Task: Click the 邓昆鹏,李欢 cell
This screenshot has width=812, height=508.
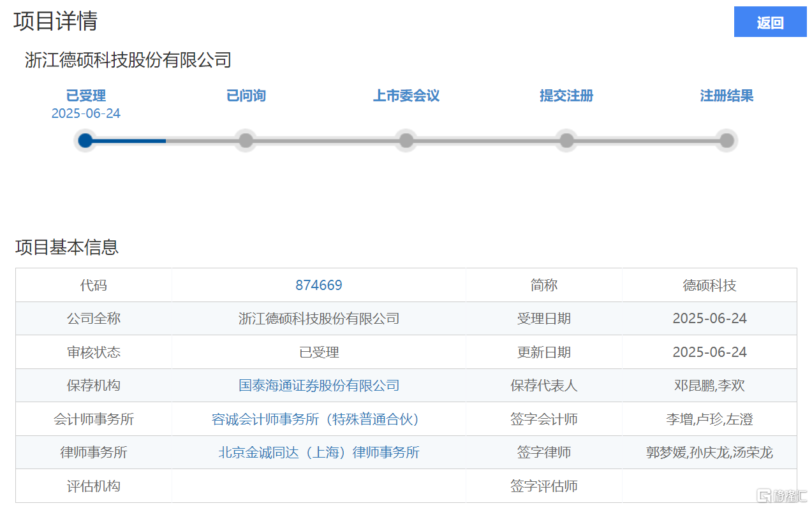Action: click(709, 386)
